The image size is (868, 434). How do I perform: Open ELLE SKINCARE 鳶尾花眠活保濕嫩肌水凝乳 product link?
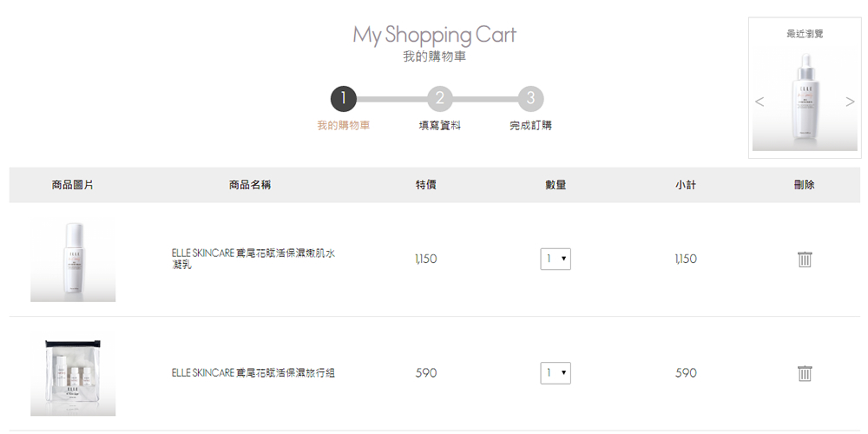tap(253, 259)
